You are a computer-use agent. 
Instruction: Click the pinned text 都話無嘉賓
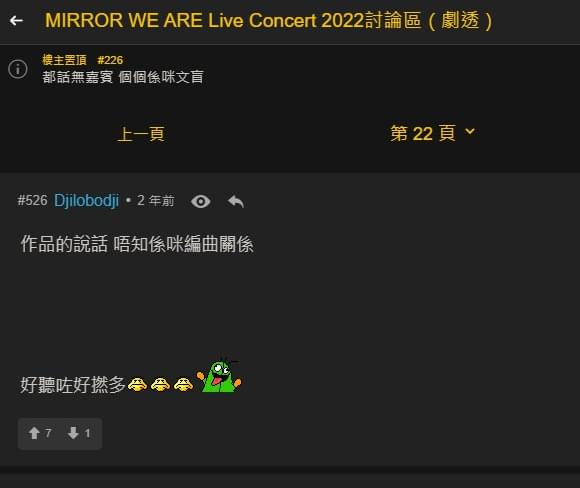pyautogui.click(x=77, y=77)
